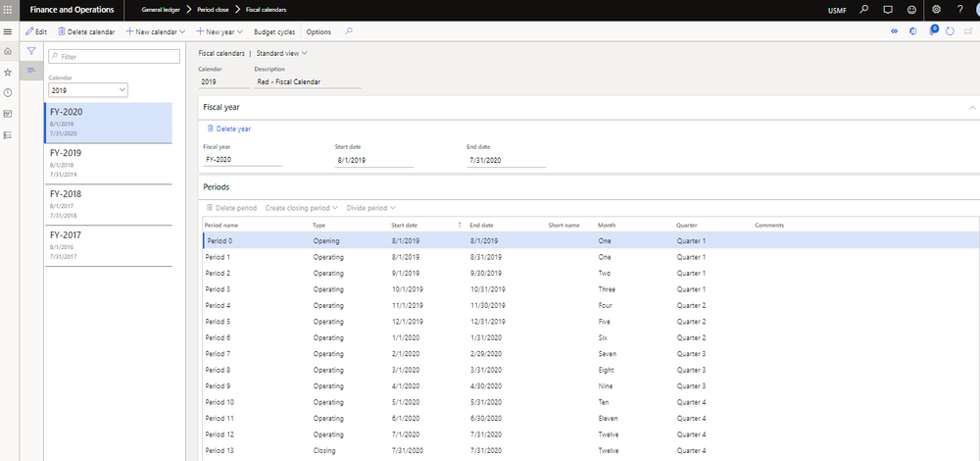Image resolution: width=980 pixels, height=461 pixels.
Task: Click the Budget cycles menu item
Action: tap(274, 31)
